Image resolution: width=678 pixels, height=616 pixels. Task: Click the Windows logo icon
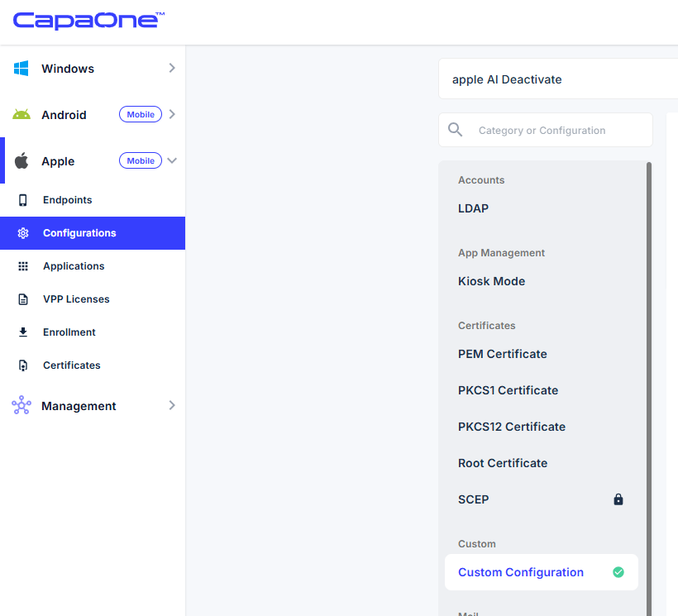(x=21, y=69)
